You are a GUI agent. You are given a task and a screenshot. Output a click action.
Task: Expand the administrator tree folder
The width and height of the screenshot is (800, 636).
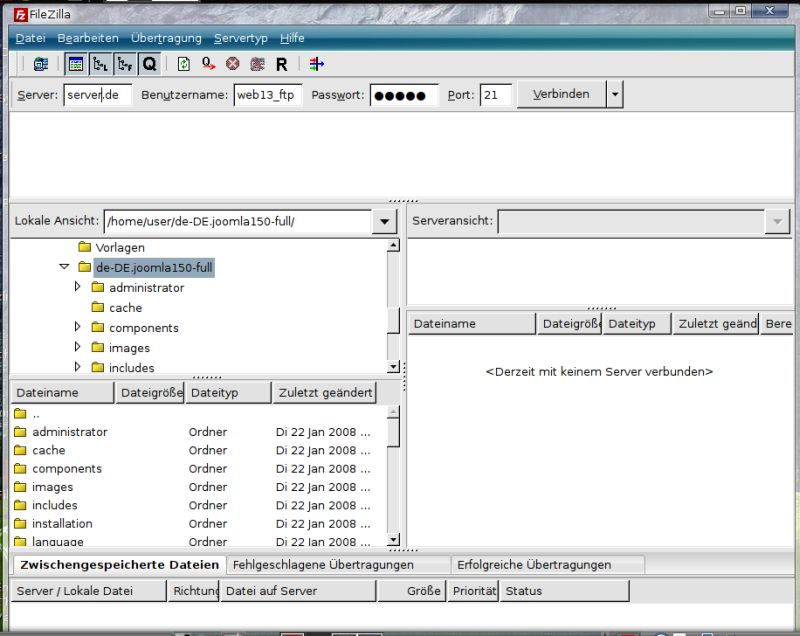77,286
